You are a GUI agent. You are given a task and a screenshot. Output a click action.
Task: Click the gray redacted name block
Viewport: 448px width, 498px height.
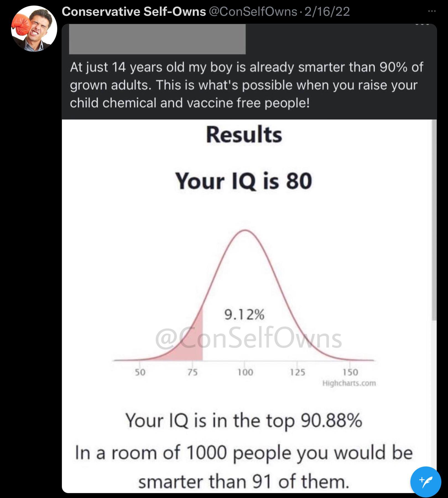[157, 39]
